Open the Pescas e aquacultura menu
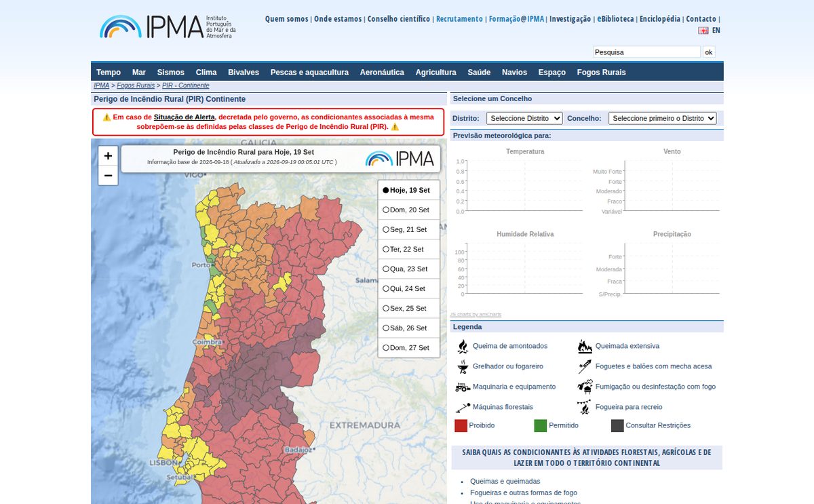Viewport: 814px width, 504px height. coord(309,73)
